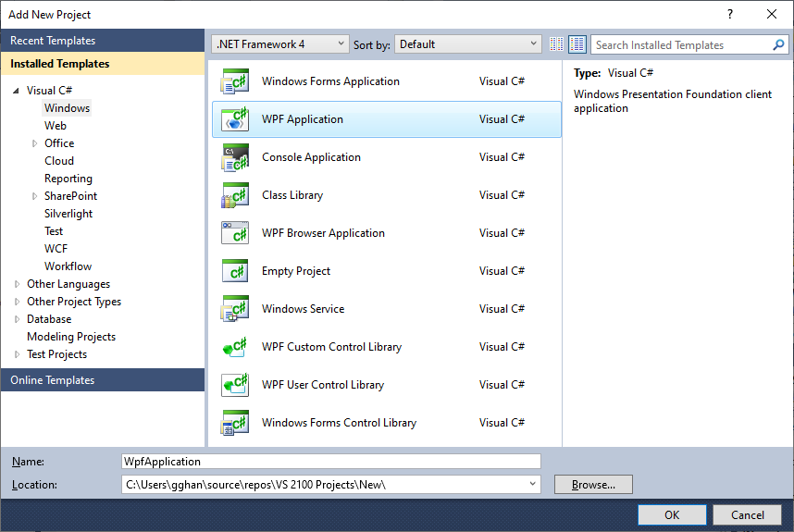Click the WPF Browser Application template icon
Viewport: 794px width, 532px height.
[235, 233]
